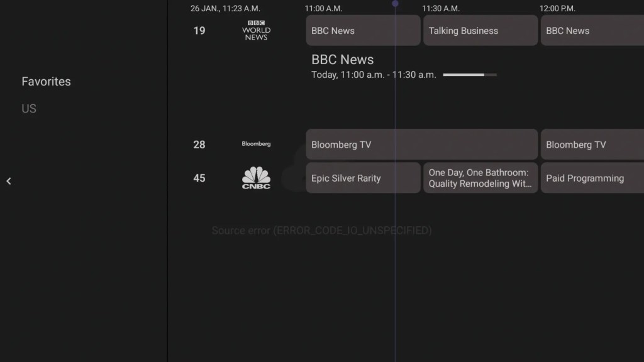Click channel number 19

click(x=199, y=30)
